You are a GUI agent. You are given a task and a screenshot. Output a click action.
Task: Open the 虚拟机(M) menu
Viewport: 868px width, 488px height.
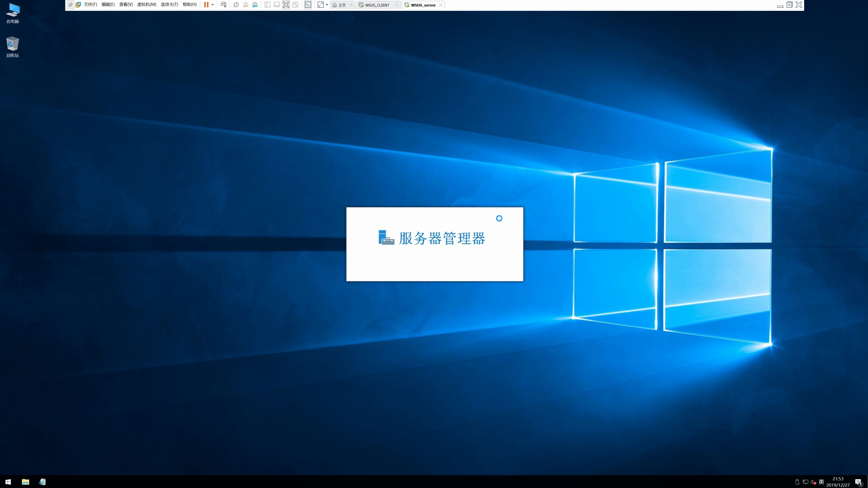(x=146, y=5)
